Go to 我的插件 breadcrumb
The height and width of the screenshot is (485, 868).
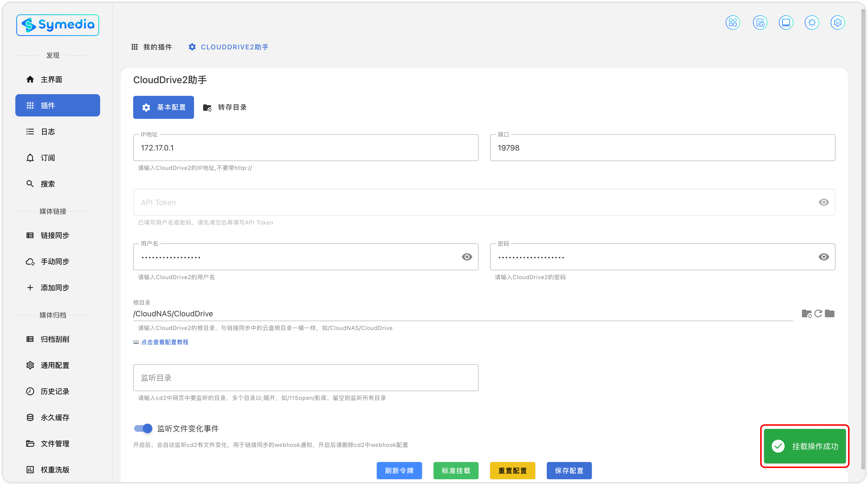[152, 47]
